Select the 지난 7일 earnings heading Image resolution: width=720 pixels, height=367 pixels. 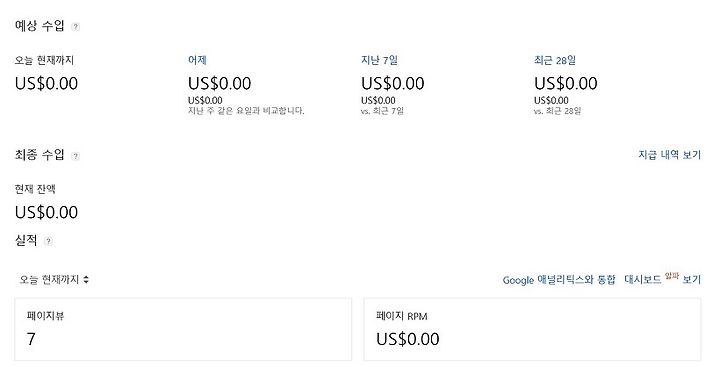point(379,60)
